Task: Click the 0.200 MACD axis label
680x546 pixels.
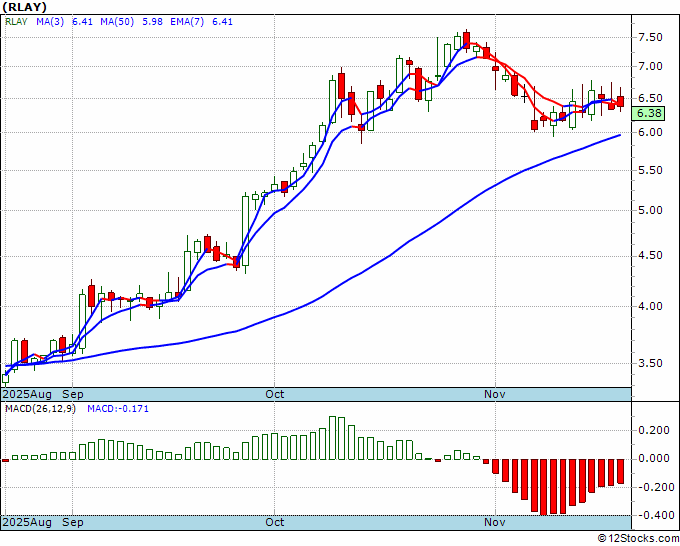Action: click(654, 430)
